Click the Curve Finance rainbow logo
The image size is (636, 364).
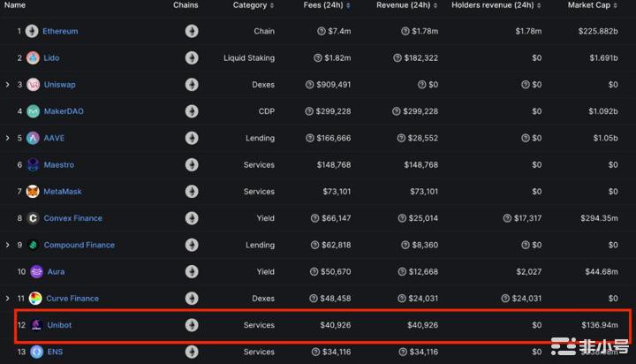tap(34, 299)
